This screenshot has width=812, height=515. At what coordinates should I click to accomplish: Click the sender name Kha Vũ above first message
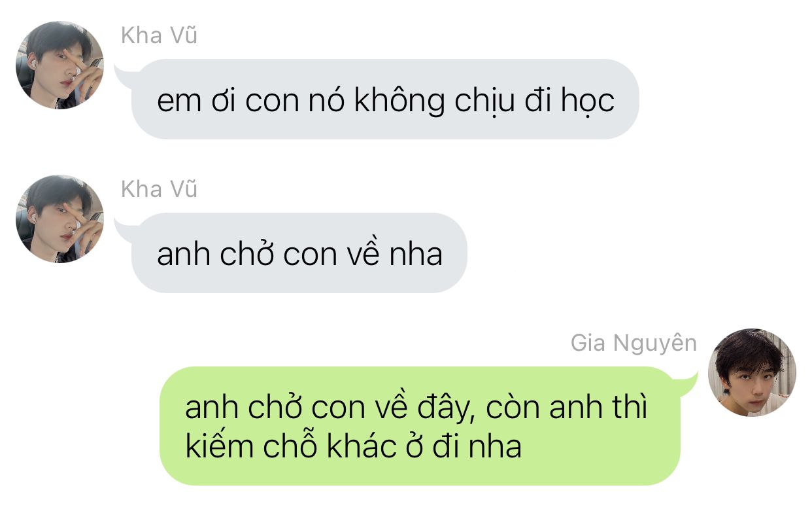(159, 35)
